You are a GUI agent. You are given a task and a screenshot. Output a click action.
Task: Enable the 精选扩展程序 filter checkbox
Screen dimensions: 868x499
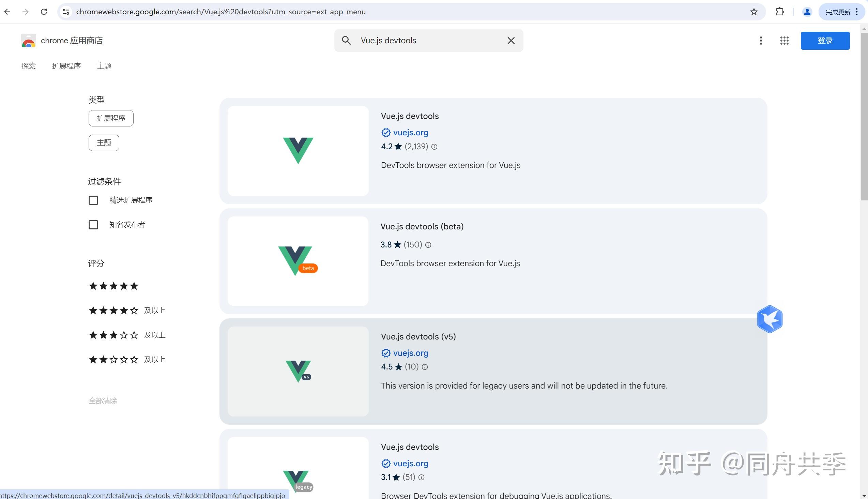tap(93, 200)
